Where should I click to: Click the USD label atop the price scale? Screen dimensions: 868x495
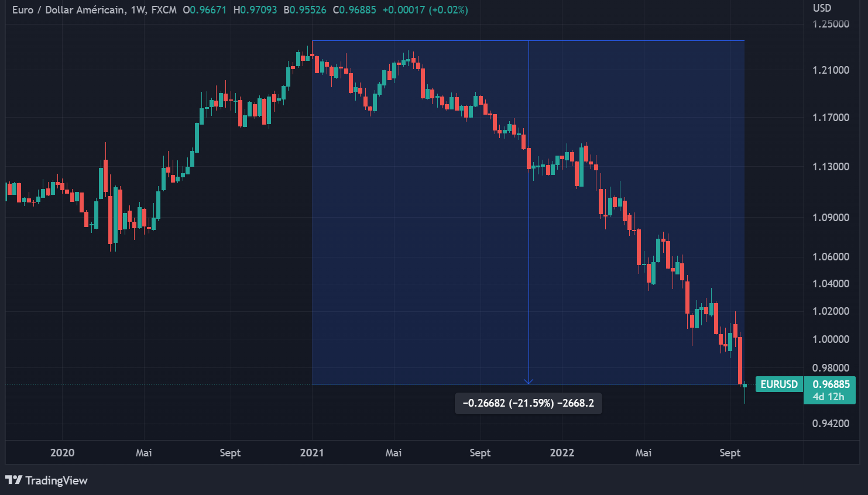coord(821,9)
